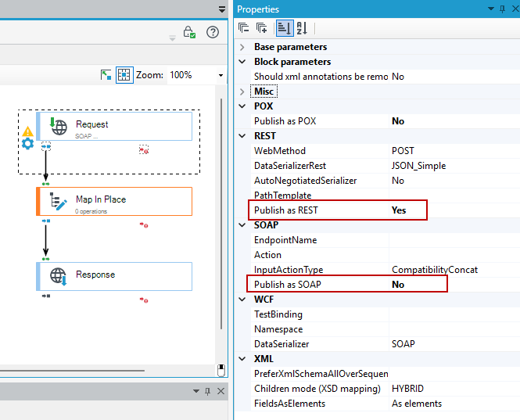Click the Map In Place green input connector
The width and height of the screenshot is (520, 420).
[x=46, y=184]
